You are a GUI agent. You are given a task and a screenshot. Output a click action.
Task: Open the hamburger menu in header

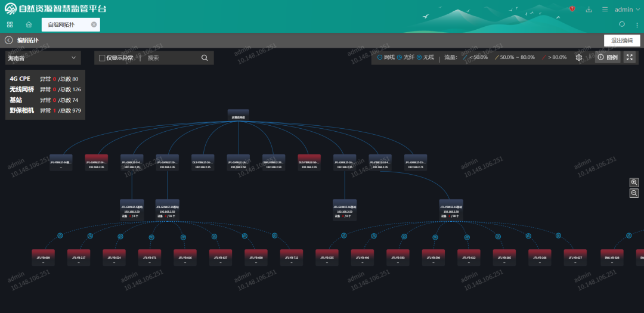pyautogui.click(x=605, y=10)
